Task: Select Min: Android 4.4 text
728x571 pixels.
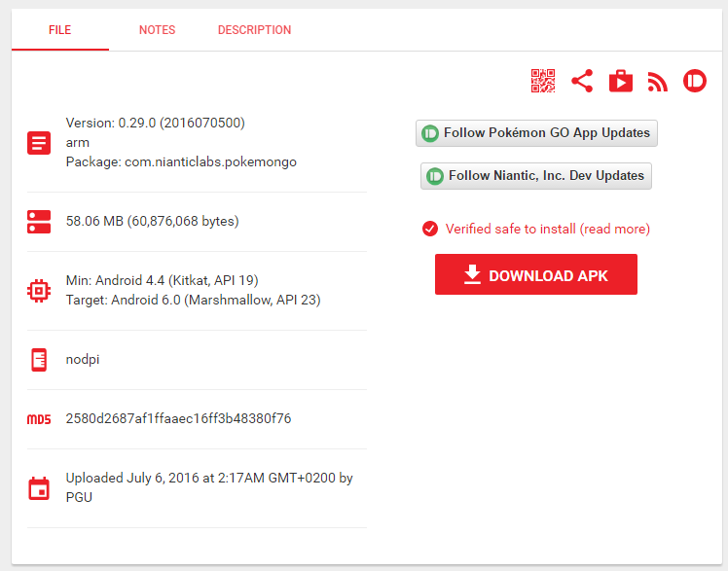Action: [x=162, y=280]
